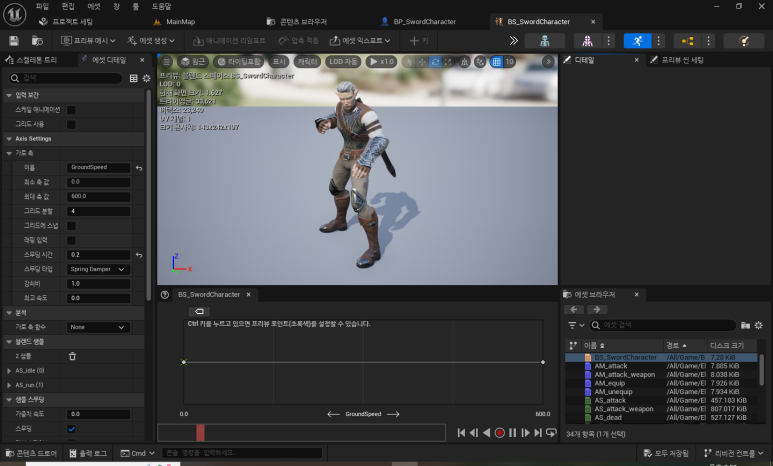Toggle the 스케일 애니메이션 checkbox
Viewport: 773px width, 466px height.
(x=71, y=109)
